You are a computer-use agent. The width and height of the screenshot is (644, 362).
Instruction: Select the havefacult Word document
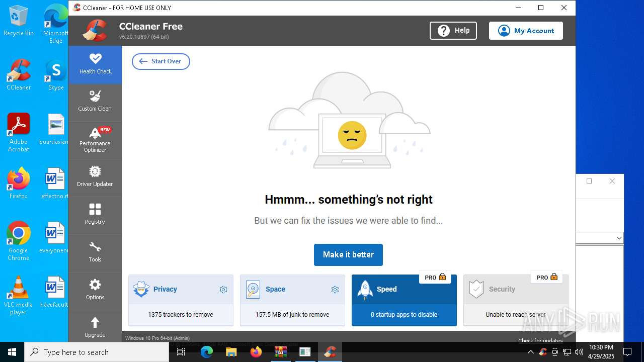click(x=55, y=292)
